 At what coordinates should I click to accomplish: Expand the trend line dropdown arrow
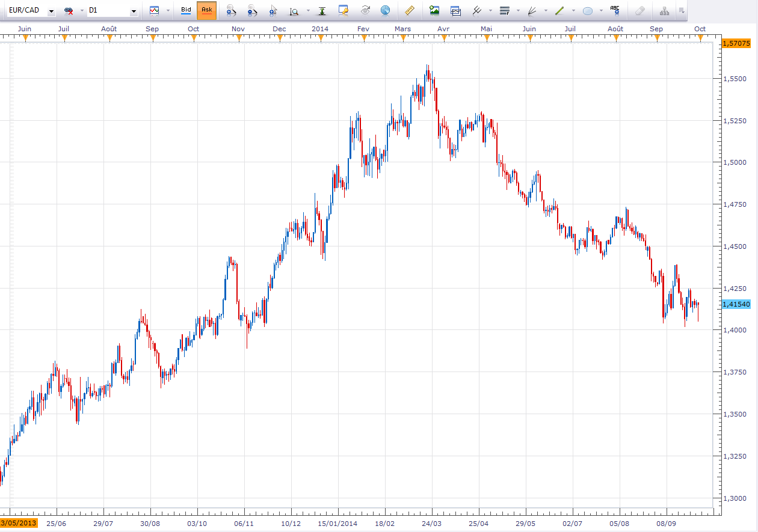click(x=573, y=11)
